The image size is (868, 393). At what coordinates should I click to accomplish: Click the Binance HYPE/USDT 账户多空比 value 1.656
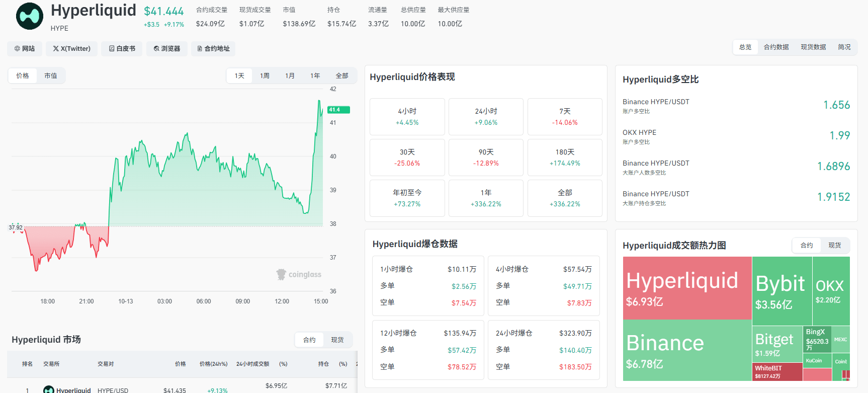point(836,105)
